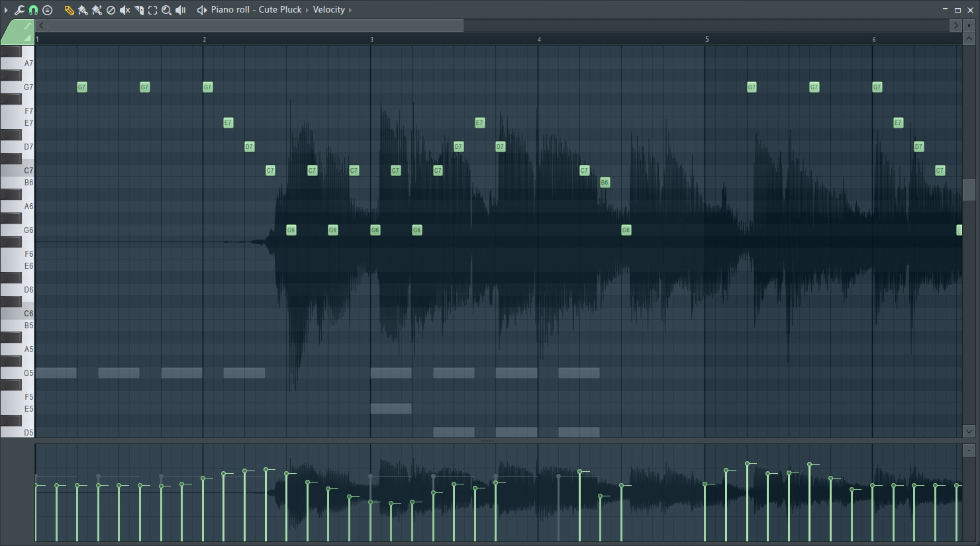Toggle the slide switch in green corner
Viewport: 980px width, 546px height.
(27, 39)
